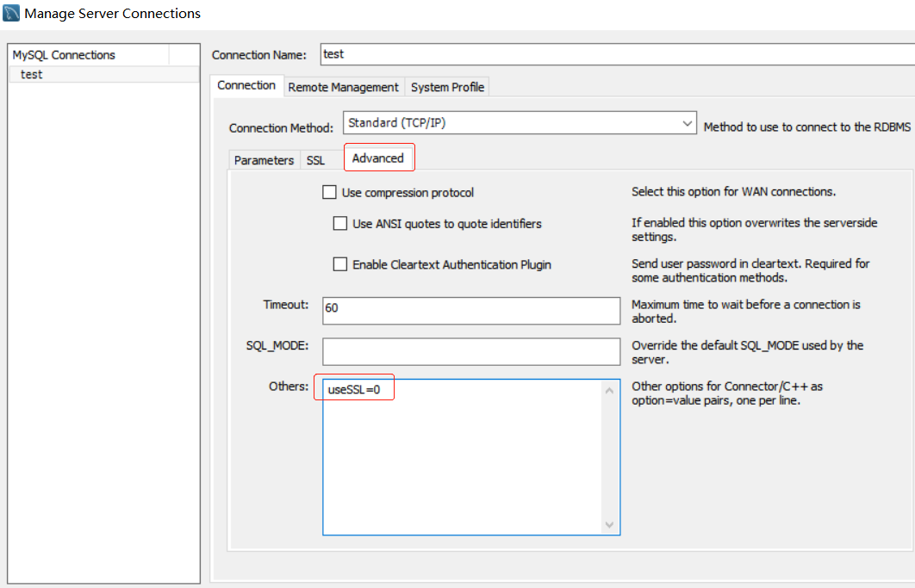915x588 pixels.
Task: Switch to the Parameters sub-tab
Action: pyautogui.click(x=264, y=160)
